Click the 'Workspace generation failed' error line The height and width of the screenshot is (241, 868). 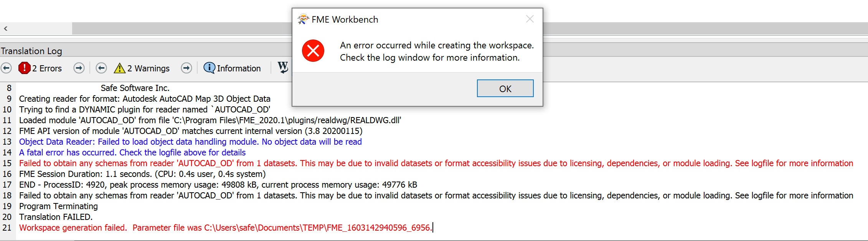click(x=226, y=228)
